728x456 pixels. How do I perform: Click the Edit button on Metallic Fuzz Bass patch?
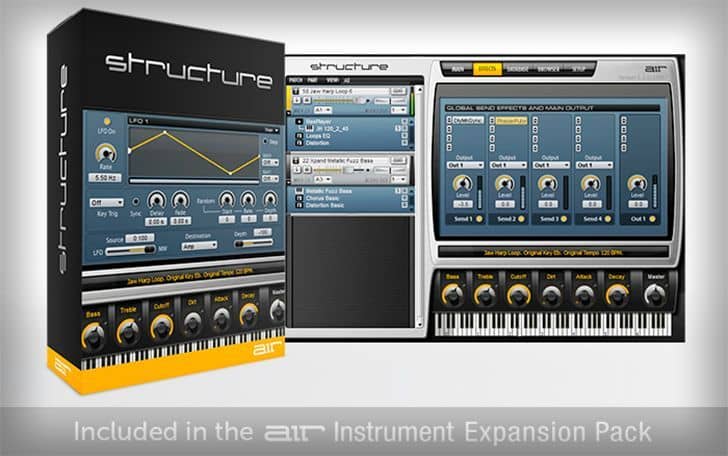pos(398,160)
